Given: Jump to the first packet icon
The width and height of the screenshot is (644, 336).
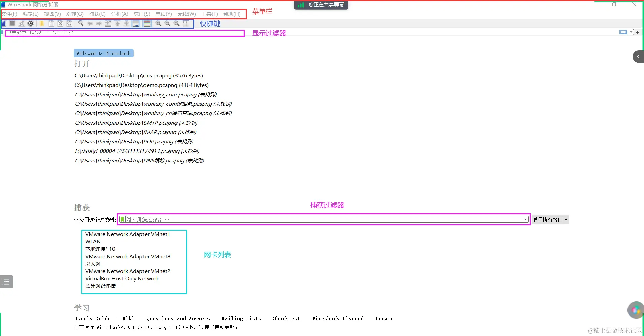Looking at the screenshot, I should coord(117,23).
